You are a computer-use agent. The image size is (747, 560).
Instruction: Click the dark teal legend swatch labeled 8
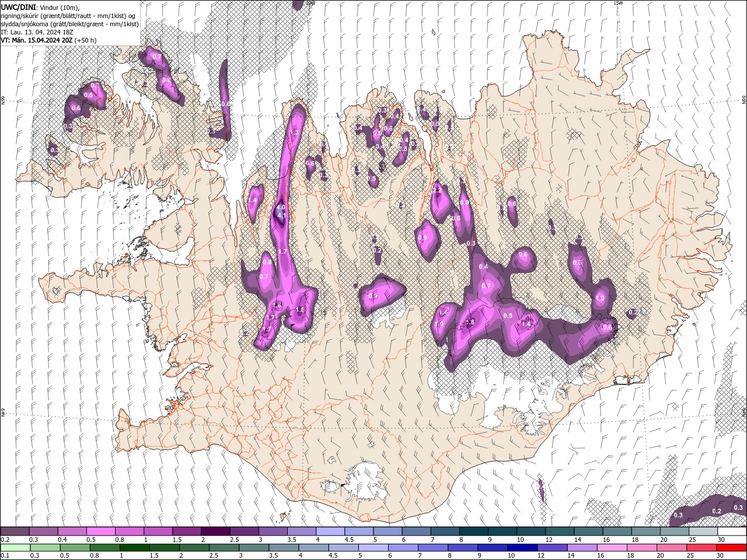point(474,531)
